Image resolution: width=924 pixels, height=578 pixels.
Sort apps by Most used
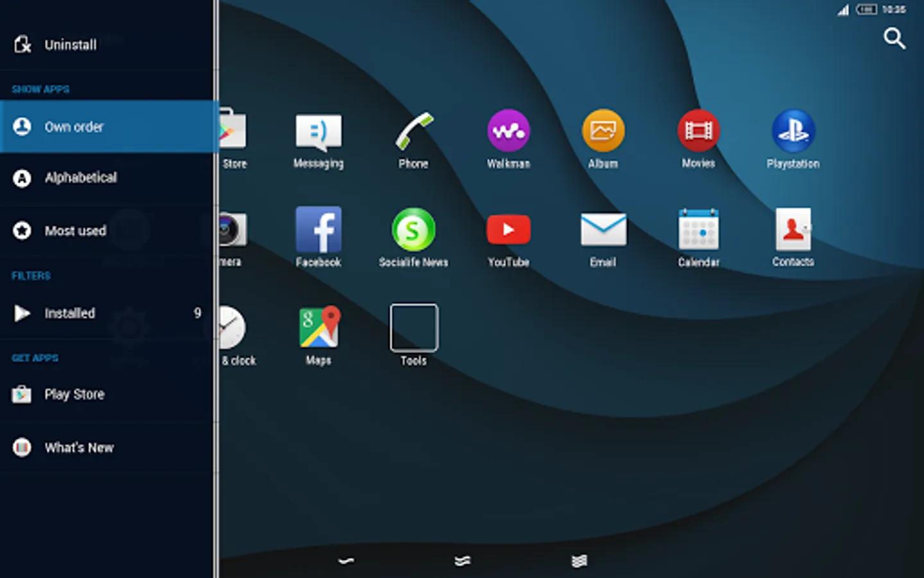pos(107,231)
